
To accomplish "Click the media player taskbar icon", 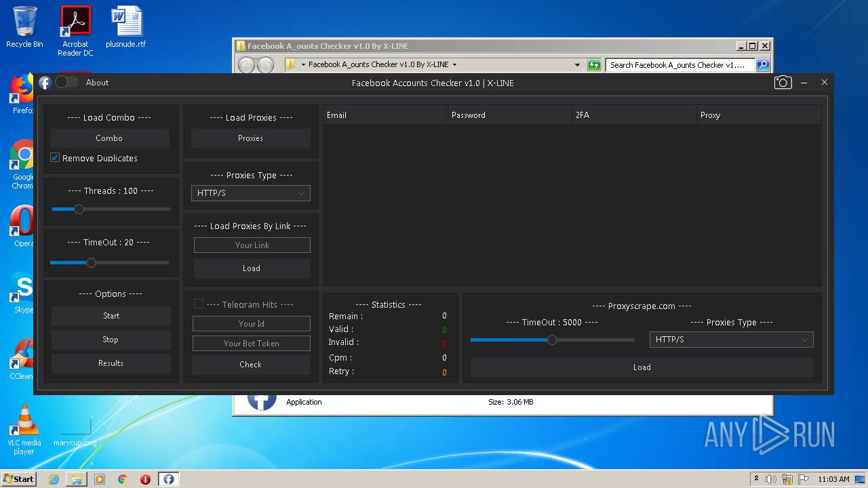I will 100,479.
